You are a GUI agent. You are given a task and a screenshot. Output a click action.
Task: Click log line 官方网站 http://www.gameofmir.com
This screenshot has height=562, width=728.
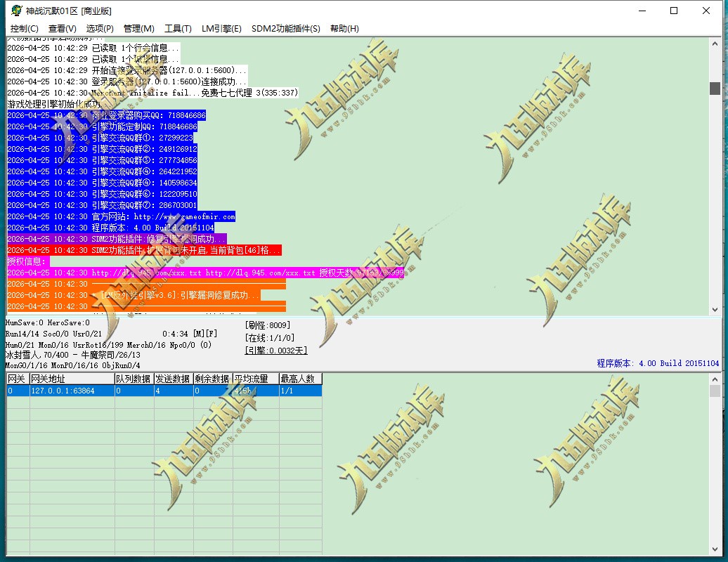pyautogui.click(x=121, y=216)
